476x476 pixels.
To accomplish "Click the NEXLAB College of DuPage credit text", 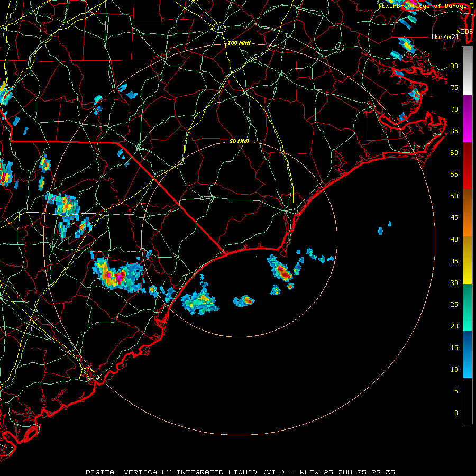I will [425, 6].
